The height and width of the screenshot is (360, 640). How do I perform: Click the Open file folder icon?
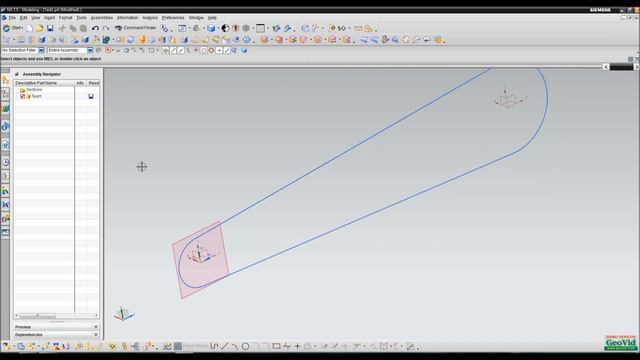39,28
